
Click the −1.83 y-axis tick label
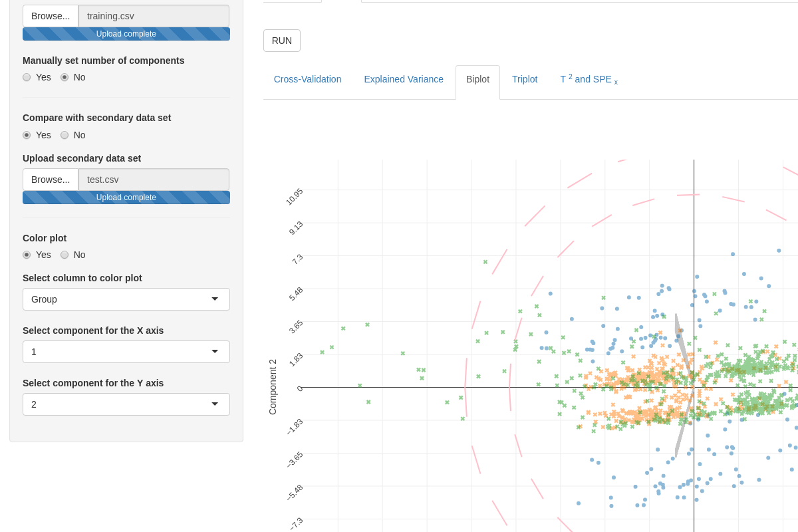pos(295,427)
